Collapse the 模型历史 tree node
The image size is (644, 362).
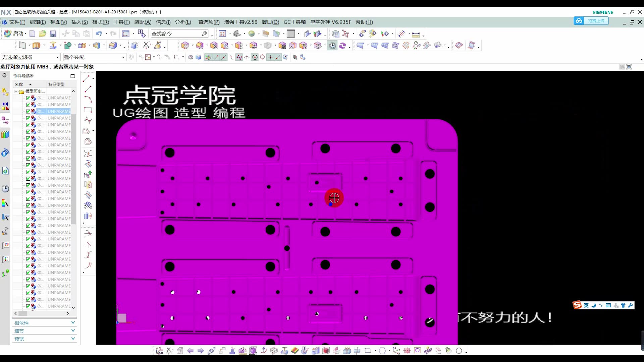coord(16,91)
